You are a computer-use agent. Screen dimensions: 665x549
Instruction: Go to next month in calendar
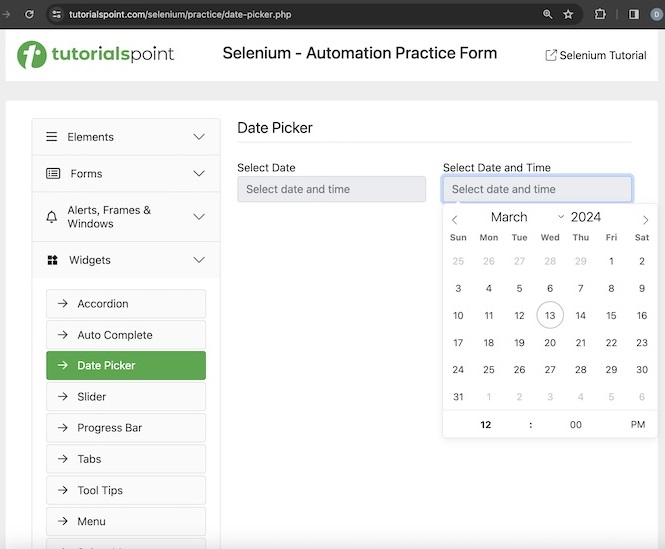[645, 220]
